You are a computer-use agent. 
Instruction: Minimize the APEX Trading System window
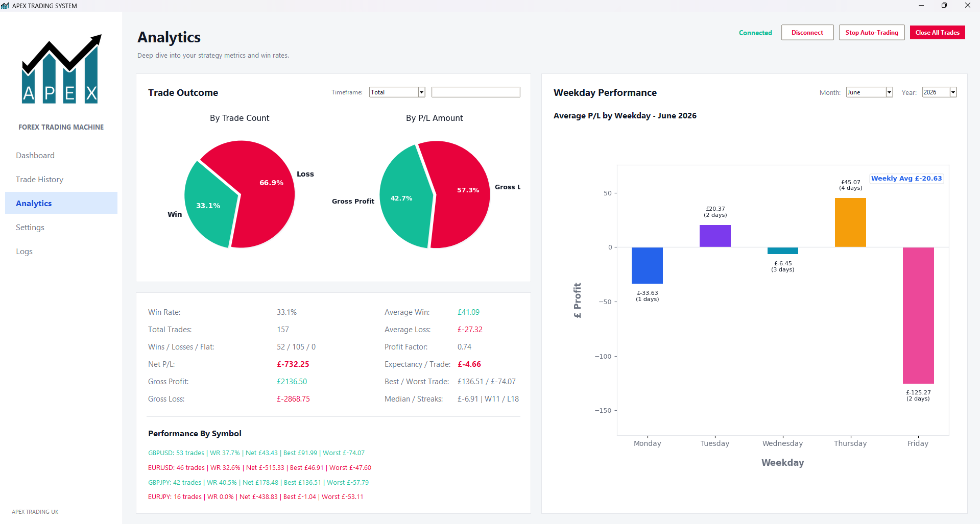921,6
